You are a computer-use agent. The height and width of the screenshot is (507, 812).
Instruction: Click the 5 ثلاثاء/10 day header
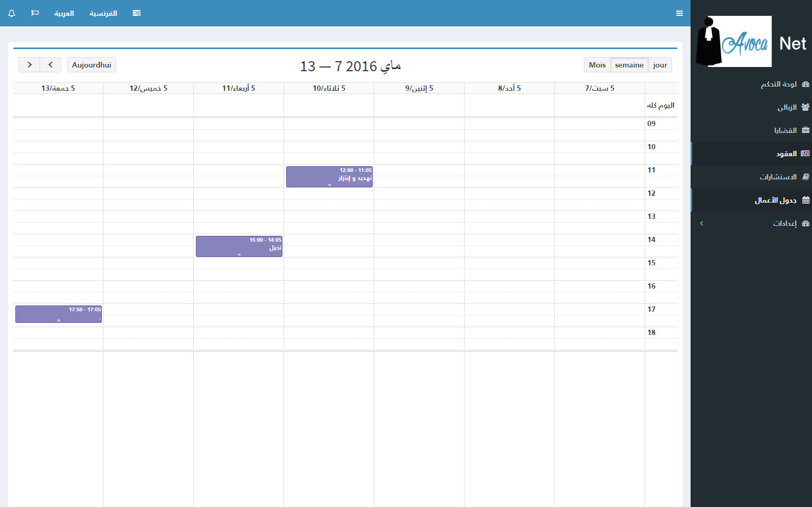point(329,88)
